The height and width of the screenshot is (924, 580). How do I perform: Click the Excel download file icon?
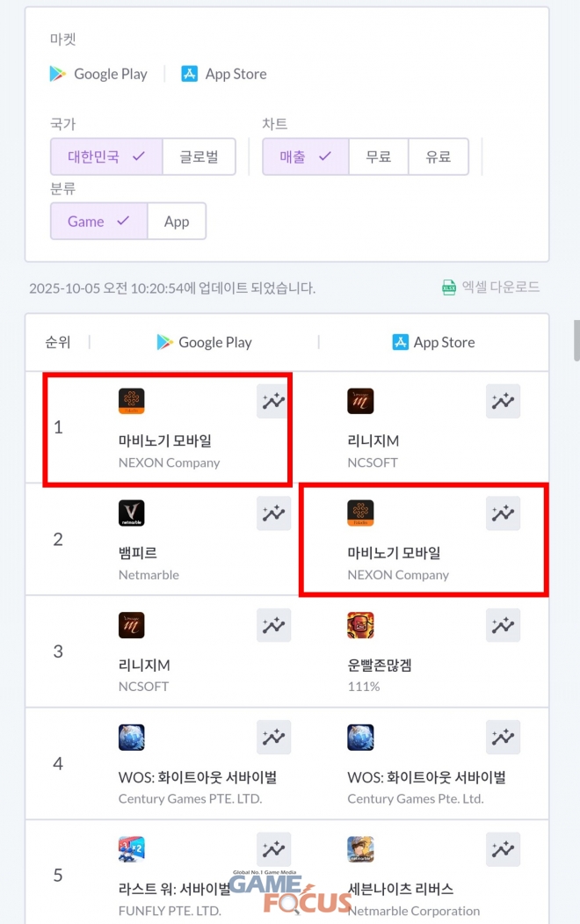pyautogui.click(x=449, y=287)
